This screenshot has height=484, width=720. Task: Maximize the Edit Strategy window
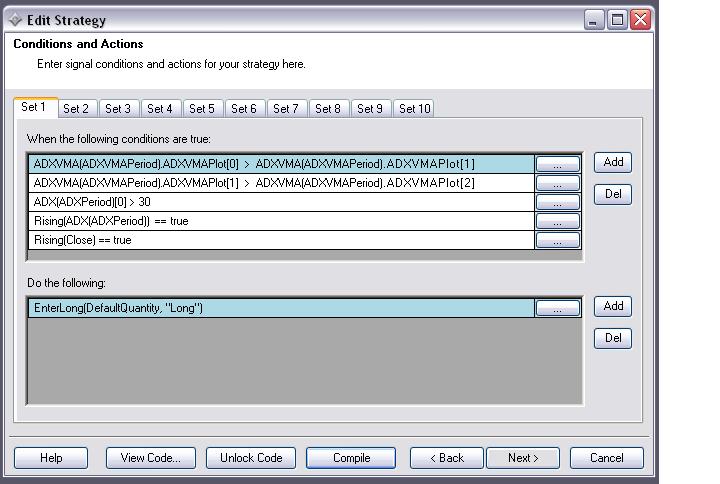click(x=617, y=20)
